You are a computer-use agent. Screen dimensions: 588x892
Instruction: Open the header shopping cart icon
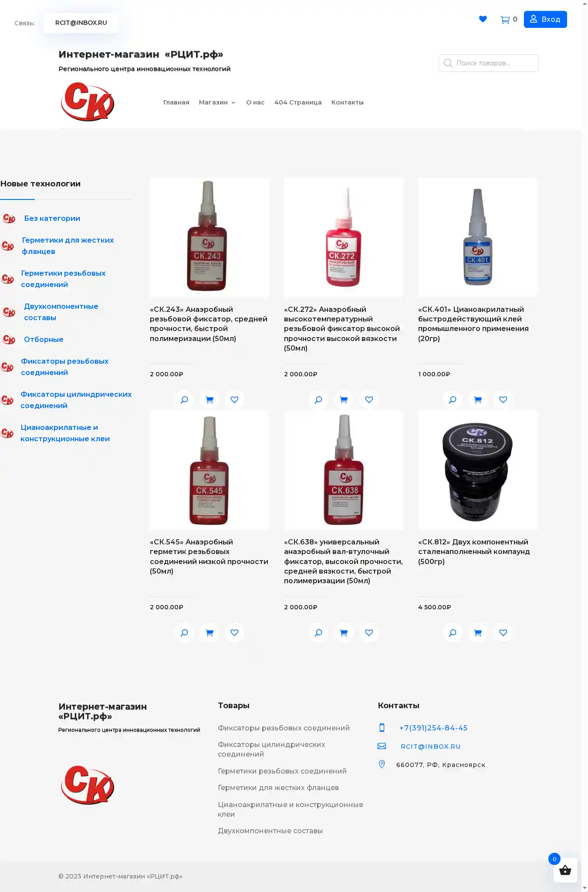505,20
